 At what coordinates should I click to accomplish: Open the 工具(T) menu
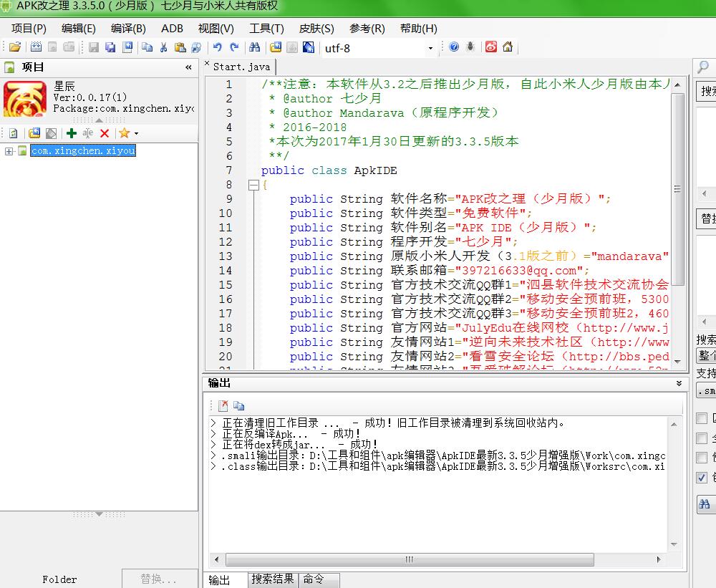pos(266,29)
